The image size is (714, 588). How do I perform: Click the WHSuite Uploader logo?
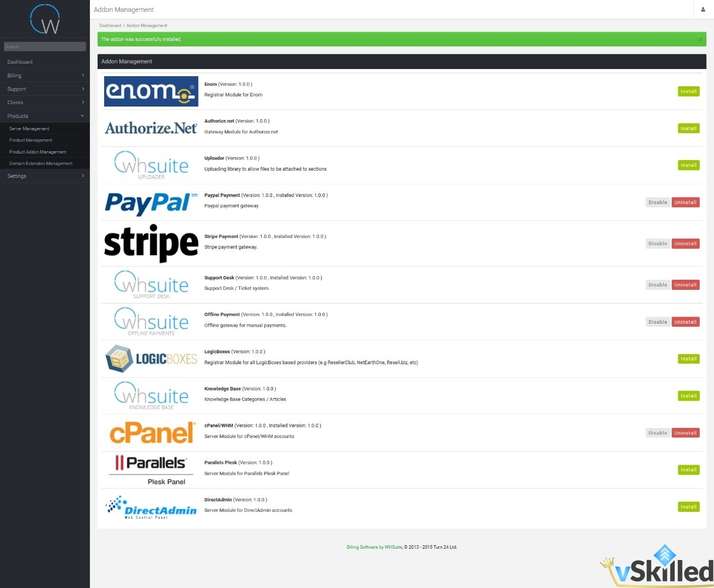point(151,165)
